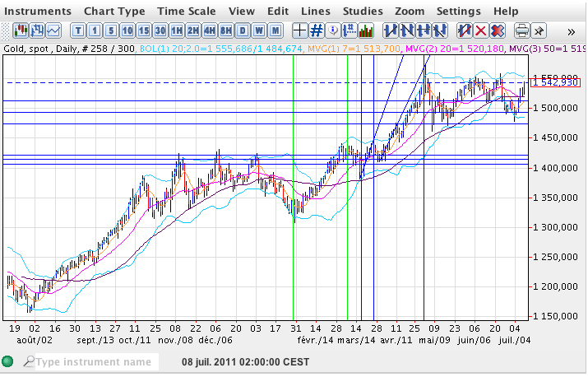Open the Settings menu
This screenshot has height=377, width=588.
coord(458,12)
